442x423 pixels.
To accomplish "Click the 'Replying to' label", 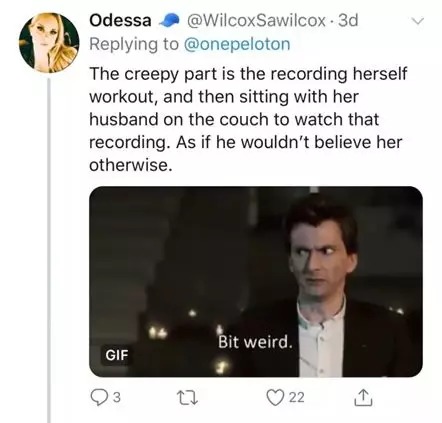I will 134,45.
